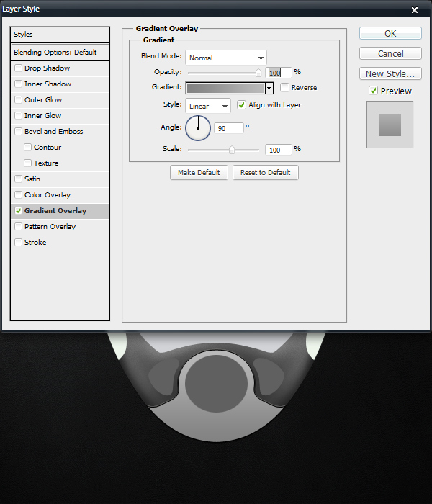Click the Angle value field
This screenshot has width=432, height=504.
click(x=229, y=128)
